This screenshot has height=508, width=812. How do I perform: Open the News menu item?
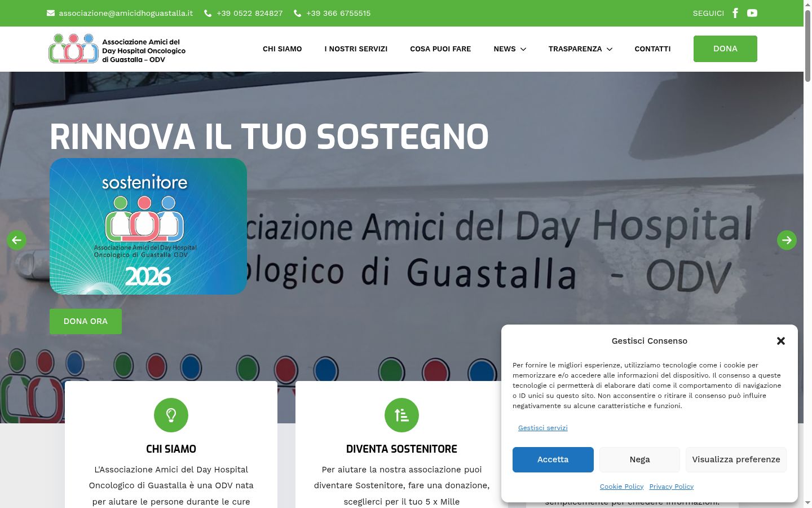[x=505, y=49]
